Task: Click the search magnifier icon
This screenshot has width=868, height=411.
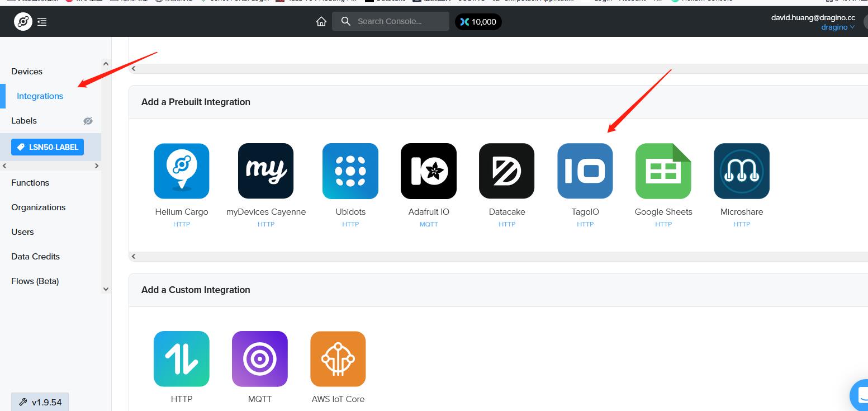Action: coord(346,21)
